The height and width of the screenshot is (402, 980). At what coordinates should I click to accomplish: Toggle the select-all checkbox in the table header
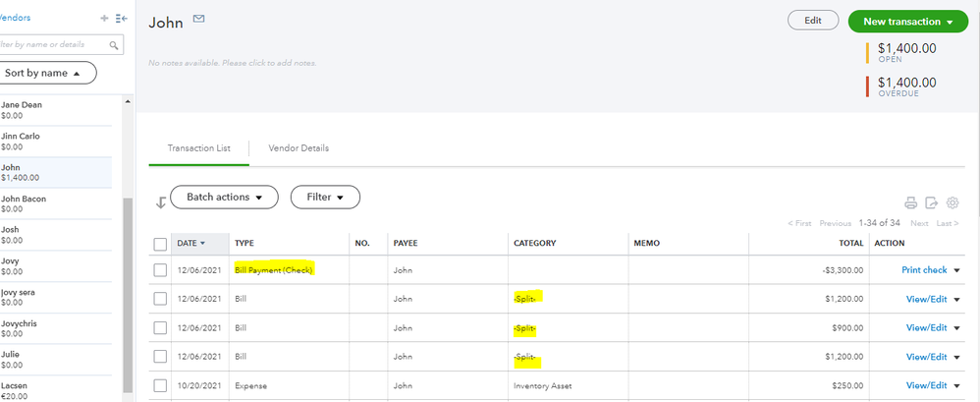click(160, 244)
